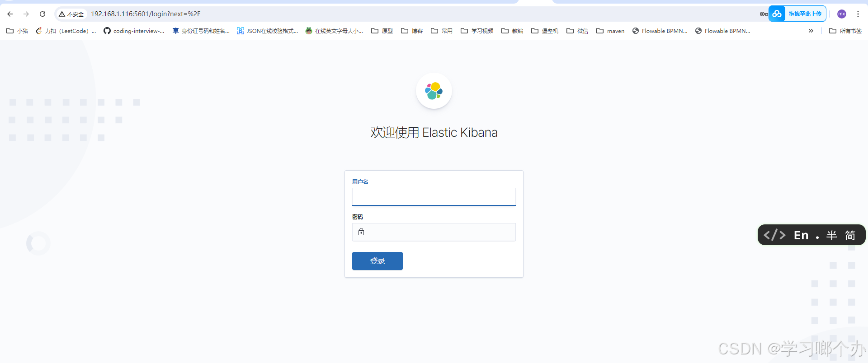Click the Elastic Kibana logo
Image resolution: width=868 pixels, height=363 pixels.
[x=434, y=91]
